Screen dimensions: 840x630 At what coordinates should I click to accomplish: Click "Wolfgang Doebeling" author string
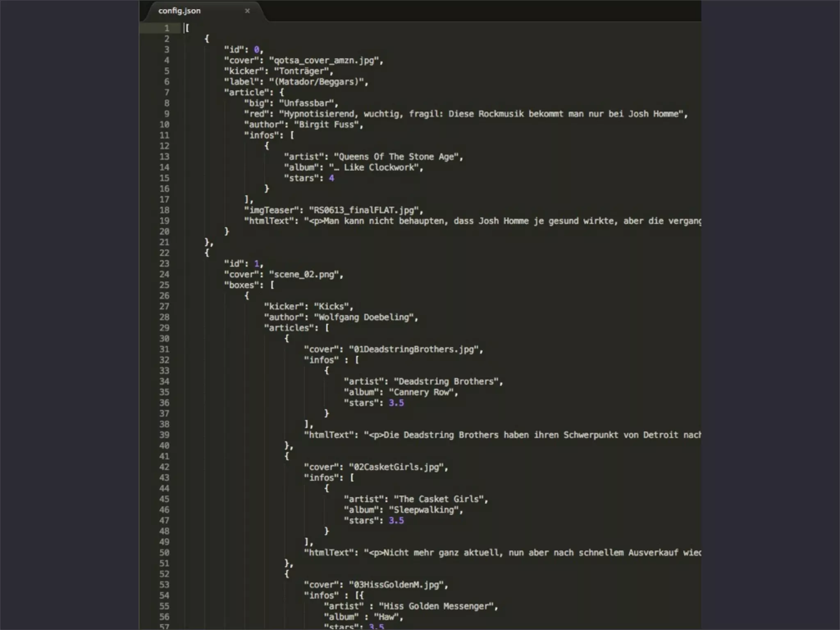coord(363,317)
